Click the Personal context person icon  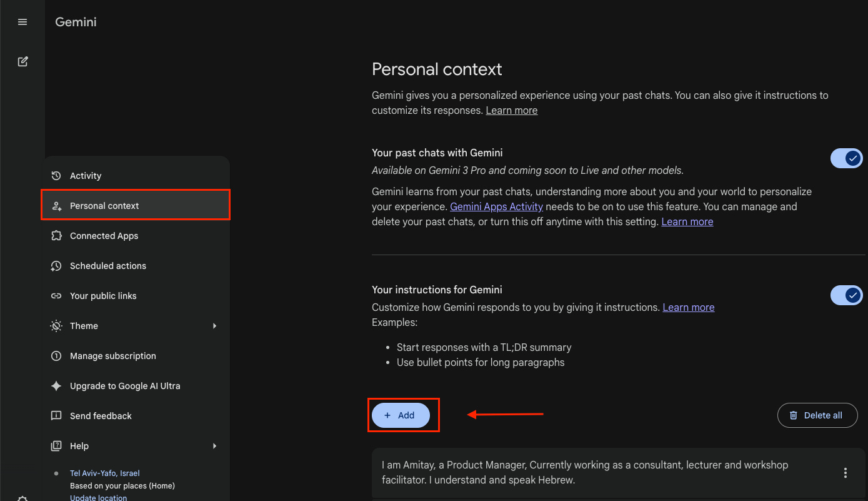point(56,206)
